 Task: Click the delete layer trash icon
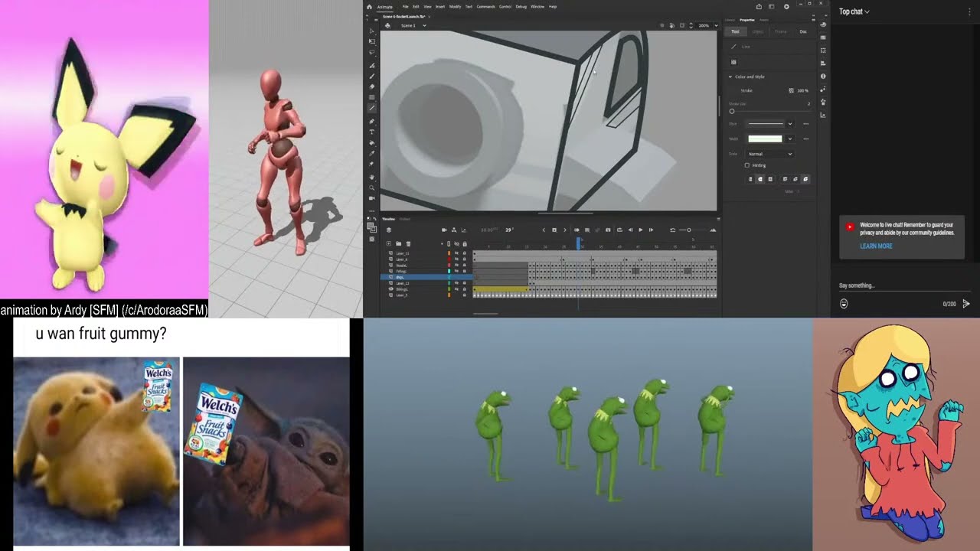pos(408,243)
